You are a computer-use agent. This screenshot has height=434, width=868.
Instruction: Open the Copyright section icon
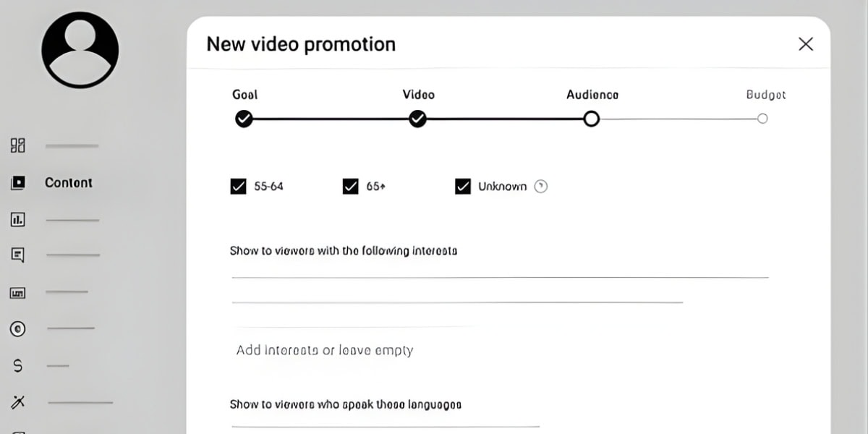coord(17,329)
